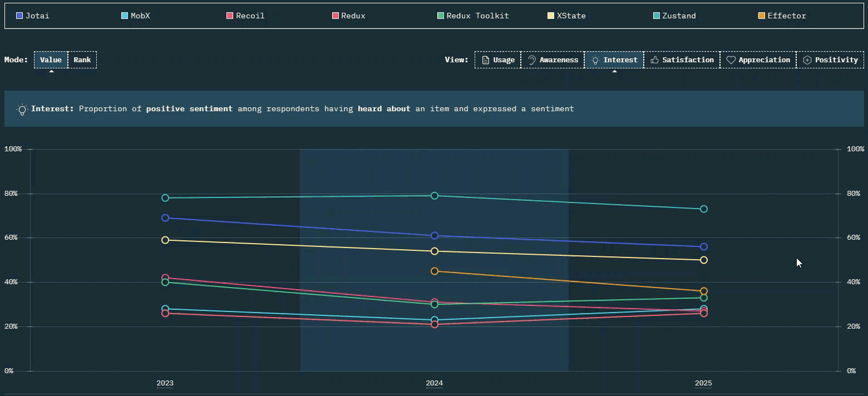Select the Value mode
The width and height of the screenshot is (868, 396).
pos(51,60)
